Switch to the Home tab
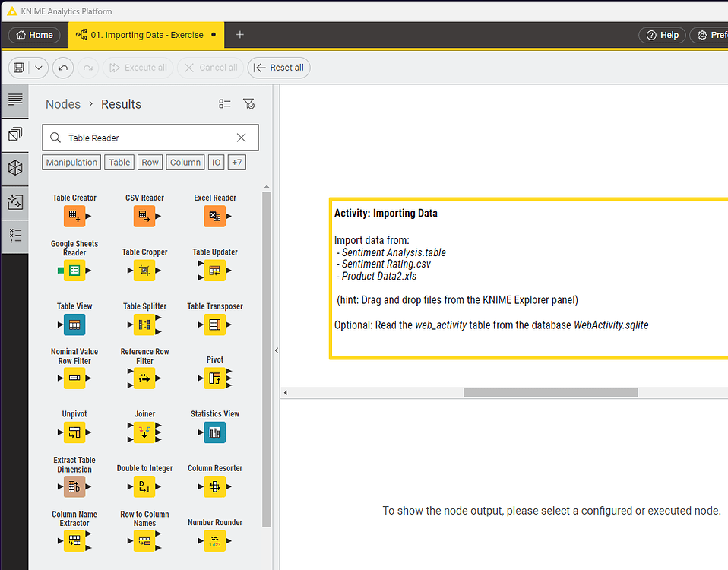Screen dimensions: 728x570 tap(34, 35)
